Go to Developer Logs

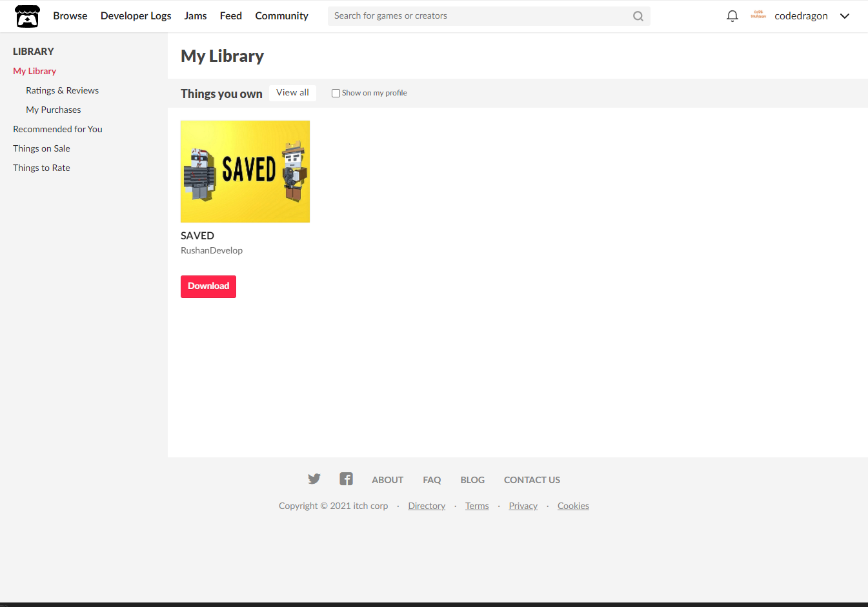click(x=136, y=15)
